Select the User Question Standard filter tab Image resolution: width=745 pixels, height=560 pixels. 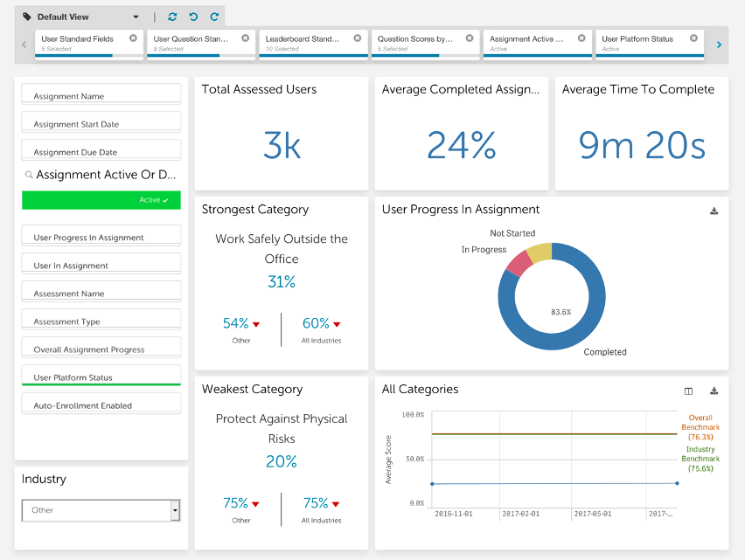[201, 44]
